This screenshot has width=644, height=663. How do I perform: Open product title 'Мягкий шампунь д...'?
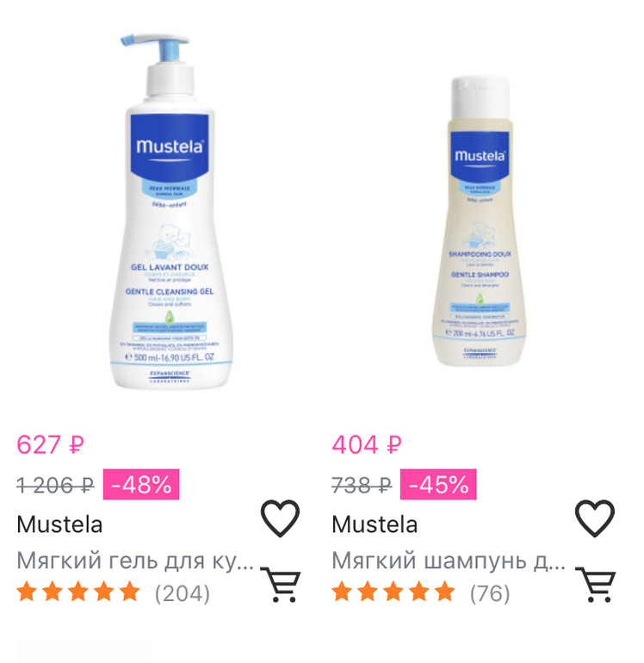[x=449, y=561]
